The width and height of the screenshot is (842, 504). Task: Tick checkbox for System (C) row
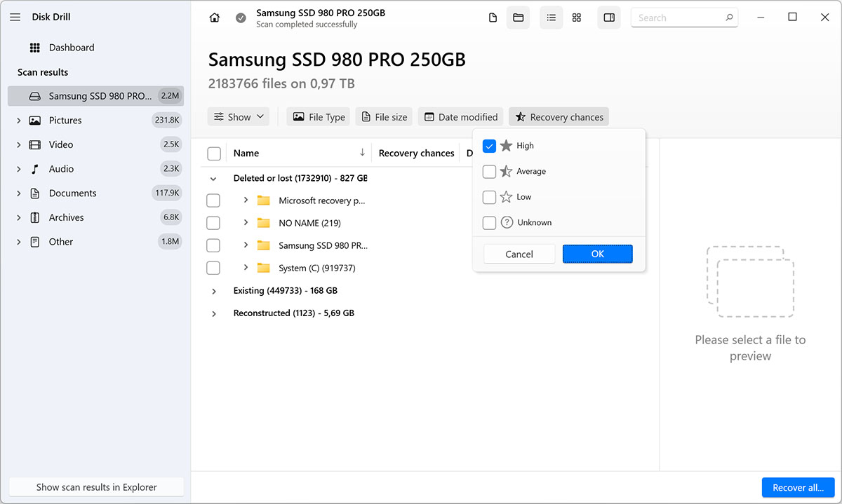click(213, 268)
